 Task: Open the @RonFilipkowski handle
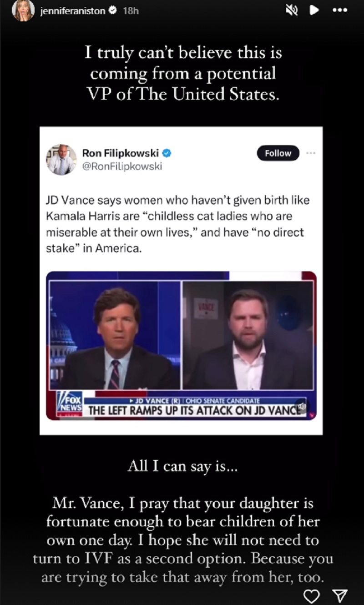point(122,166)
